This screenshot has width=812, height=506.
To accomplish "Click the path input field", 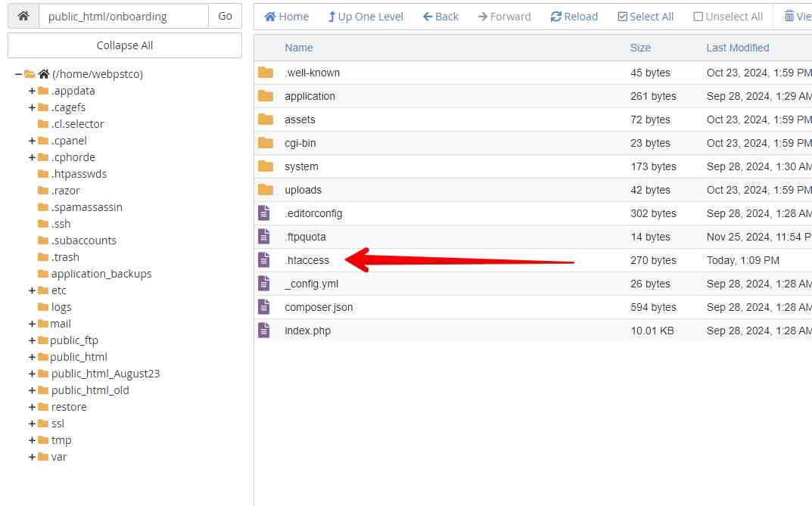I will click(123, 16).
